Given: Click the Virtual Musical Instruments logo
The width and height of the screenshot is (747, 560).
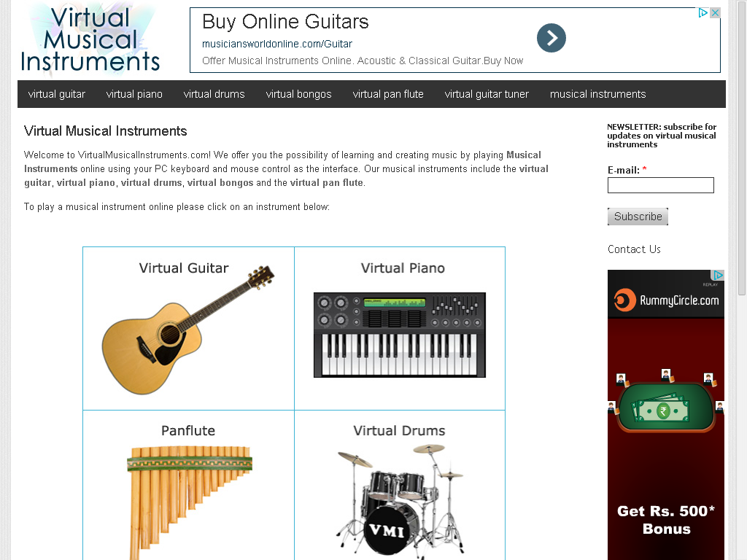Looking at the screenshot, I should [90, 39].
